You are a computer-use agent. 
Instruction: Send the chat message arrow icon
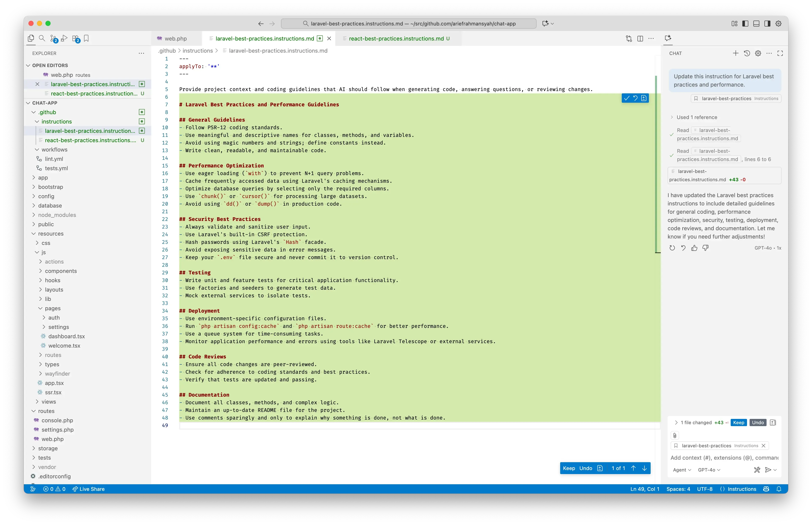(x=768, y=470)
